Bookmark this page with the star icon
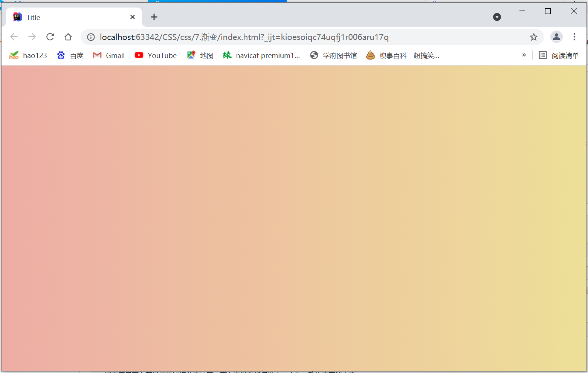Screen dimensions: 588x373 click(533, 37)
